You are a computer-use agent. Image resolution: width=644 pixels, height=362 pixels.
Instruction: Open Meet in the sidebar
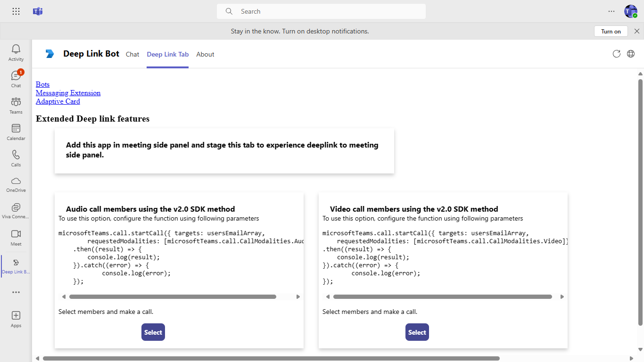pos(16,237)
